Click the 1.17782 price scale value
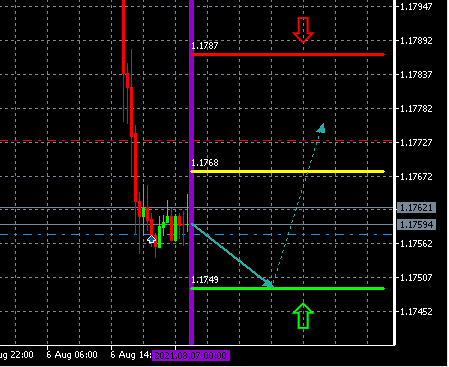Viewport: 449px width, 367px height. 416,108
